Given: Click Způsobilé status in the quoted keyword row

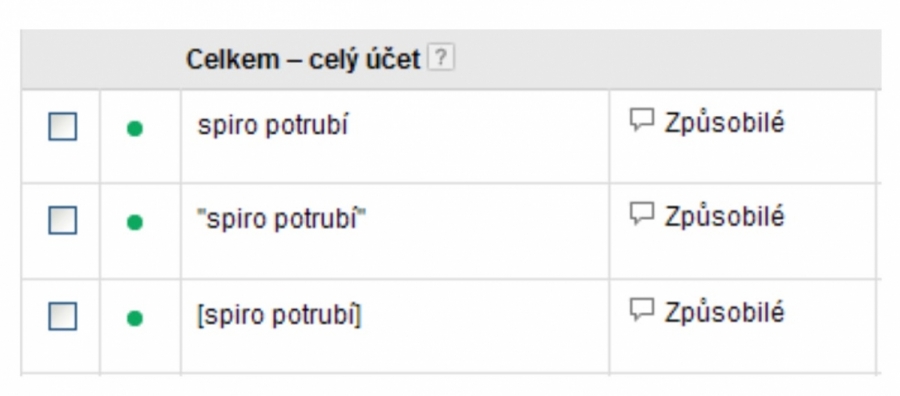Looking at the screenshot, I should tap(724, 216).
